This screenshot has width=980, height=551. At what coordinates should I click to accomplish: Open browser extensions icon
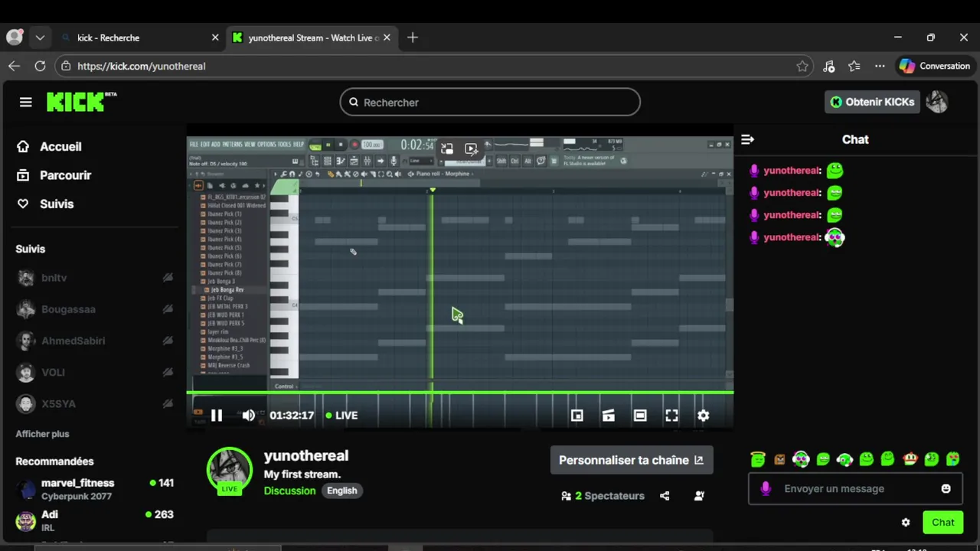828,66
